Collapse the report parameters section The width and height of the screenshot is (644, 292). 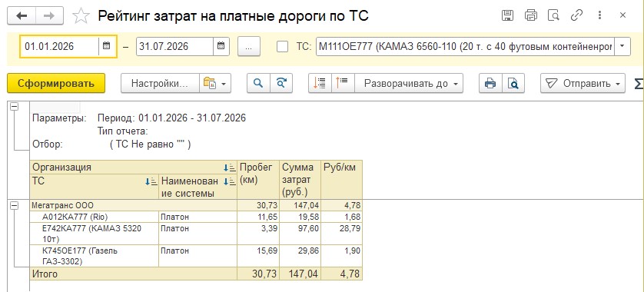point(15,106)
